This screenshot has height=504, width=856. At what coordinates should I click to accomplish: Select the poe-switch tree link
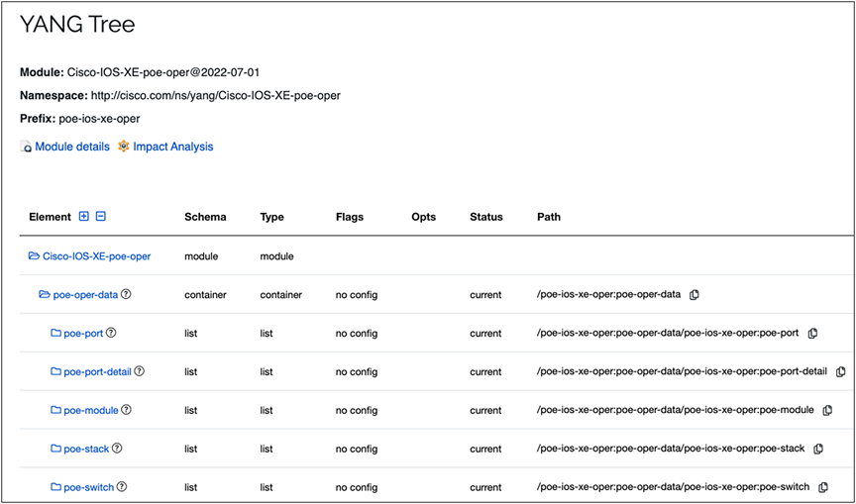click(89, 487)
